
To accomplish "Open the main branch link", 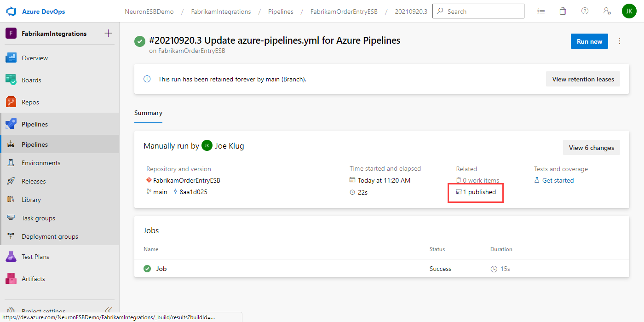I will [x=160, y=192].
